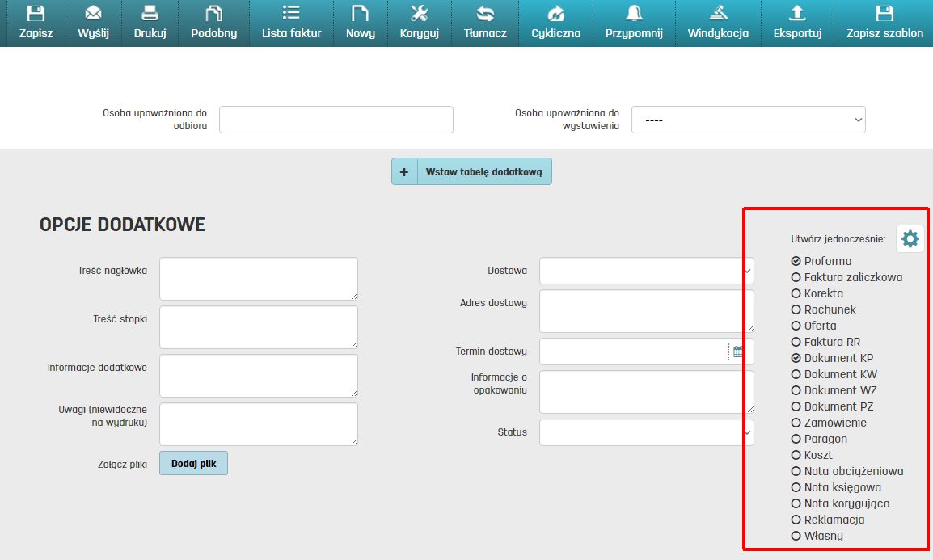
Task: Open the calendar icon in Termin dostawy
Action: 738,352
